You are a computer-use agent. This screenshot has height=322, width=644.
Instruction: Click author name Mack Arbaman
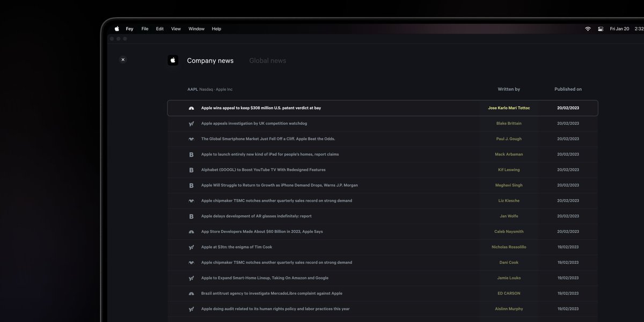[x=509, y=155]
